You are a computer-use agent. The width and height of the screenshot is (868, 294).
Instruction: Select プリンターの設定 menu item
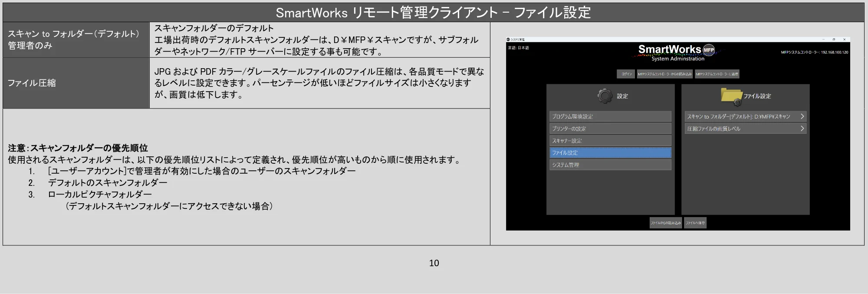610,129
